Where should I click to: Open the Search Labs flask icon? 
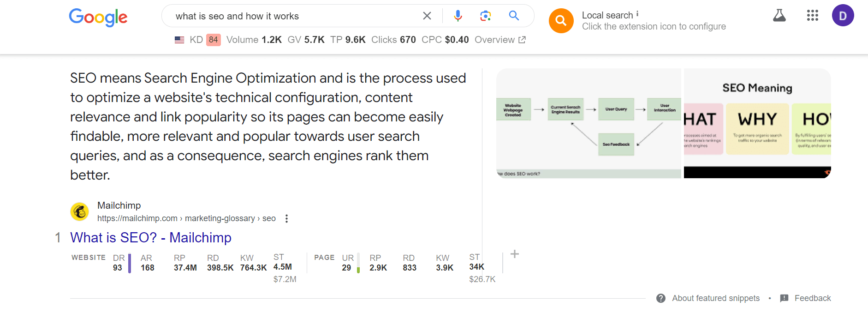click(779, 16)
